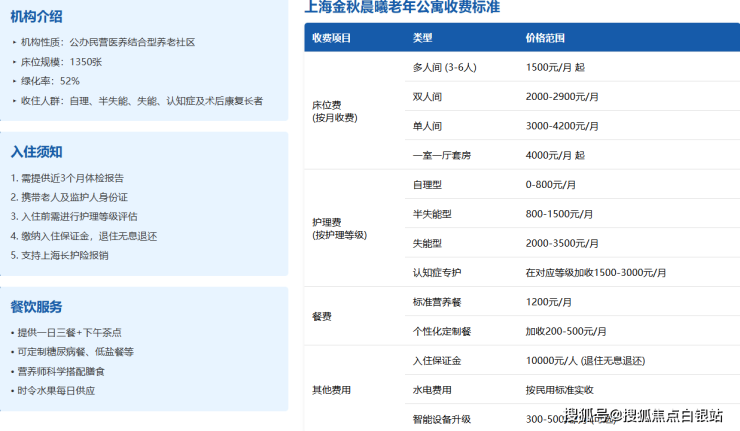The image size is (740, 431).
Task: Click bullet 提供一日三餐+下午茶点
Action: point(69,333)
